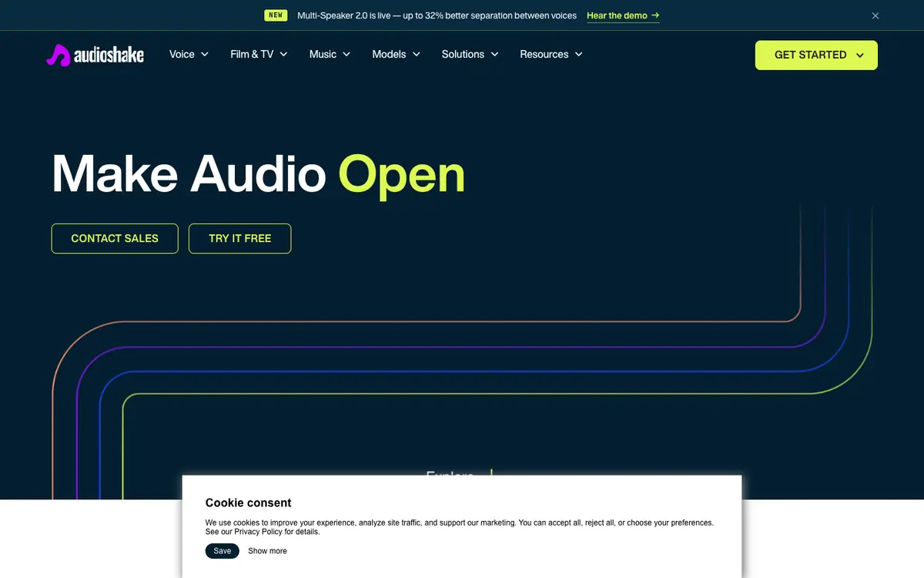The width and height of the screenshot is (924, 578).
Task: Open the Resources menu
Action: 551,55
